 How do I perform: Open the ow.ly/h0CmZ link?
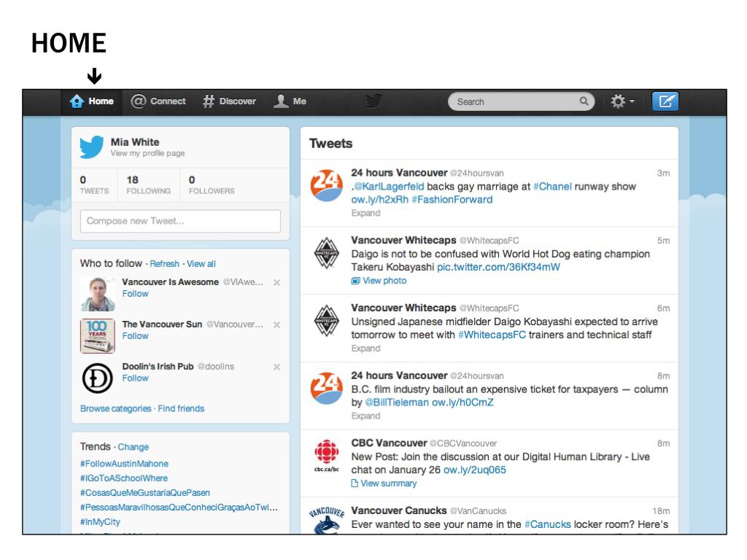[x=462, y=402]
